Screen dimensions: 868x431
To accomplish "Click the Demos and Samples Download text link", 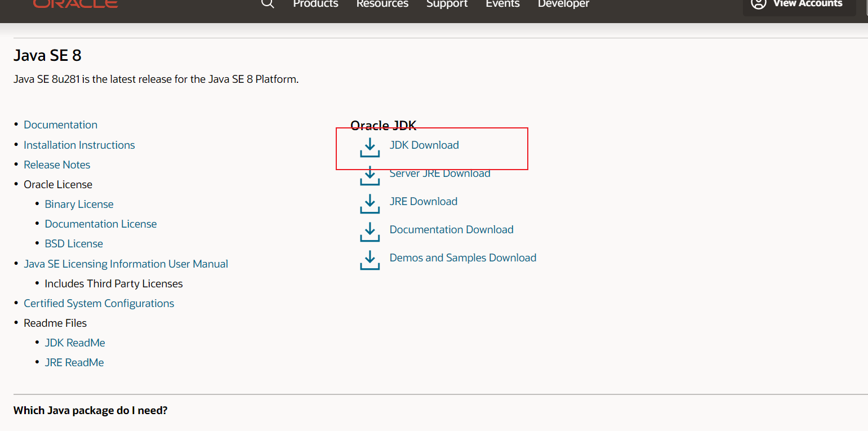I will [463, 257].
